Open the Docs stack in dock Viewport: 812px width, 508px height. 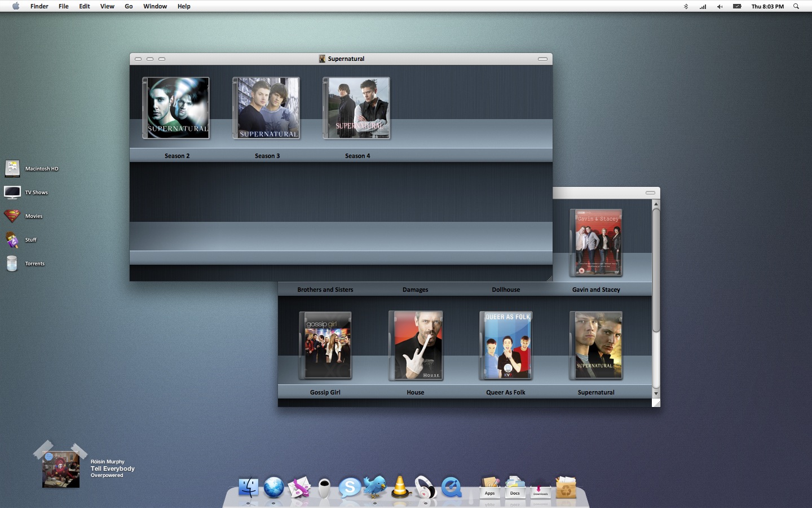click(515, 487)
